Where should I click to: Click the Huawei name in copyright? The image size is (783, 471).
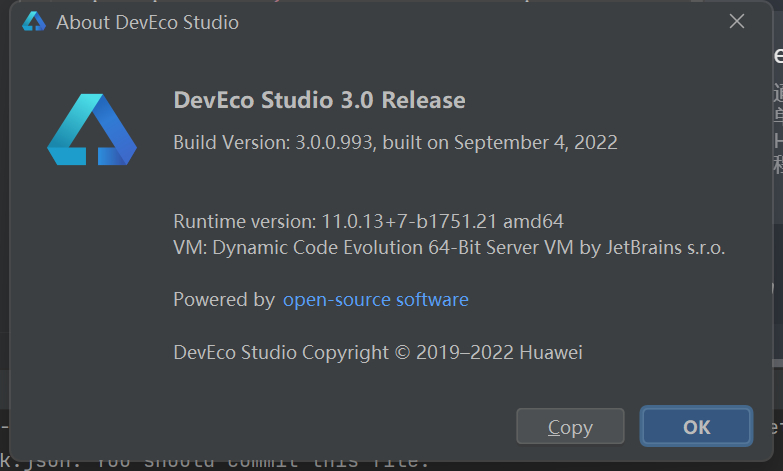551,353
